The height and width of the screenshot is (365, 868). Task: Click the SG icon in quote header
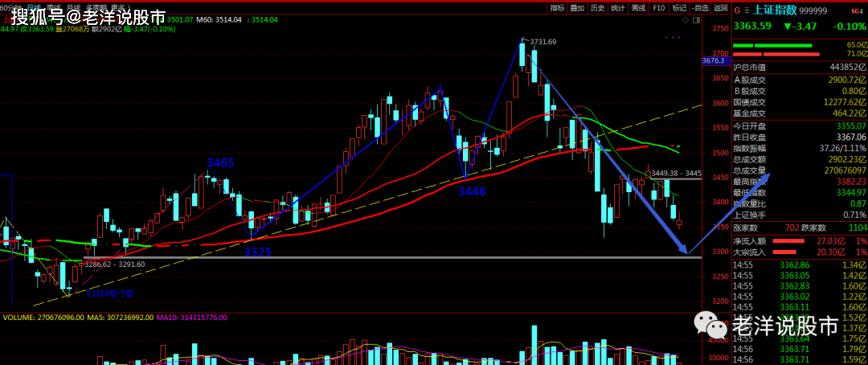coord(854,9)
